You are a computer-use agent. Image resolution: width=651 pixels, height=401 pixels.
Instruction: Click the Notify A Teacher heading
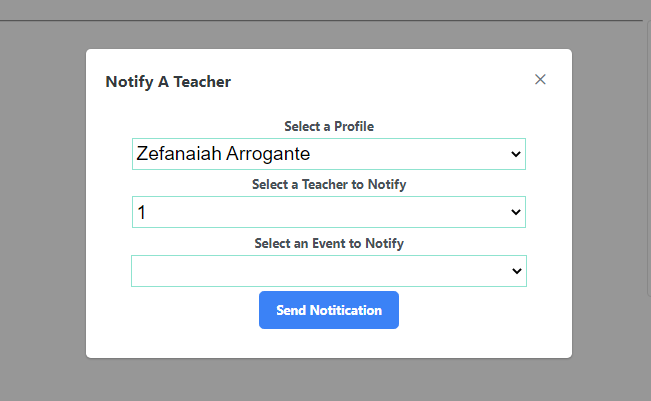pos(168,82)
